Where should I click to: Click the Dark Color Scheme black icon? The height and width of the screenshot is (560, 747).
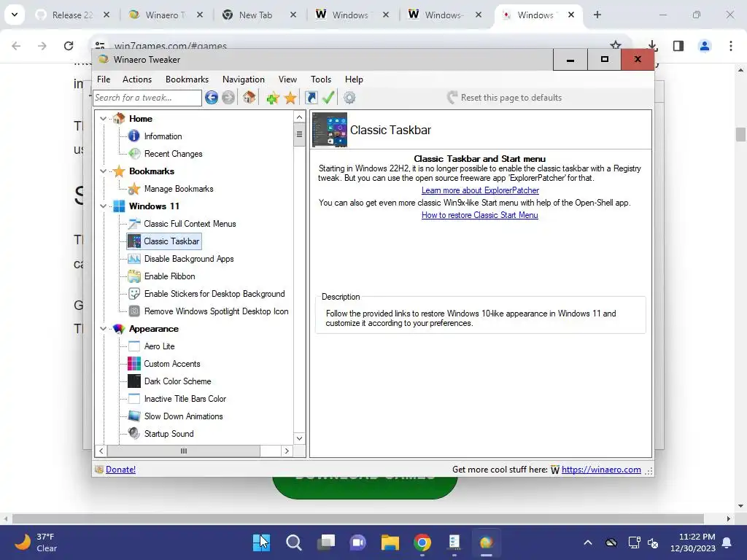(134, 381)
